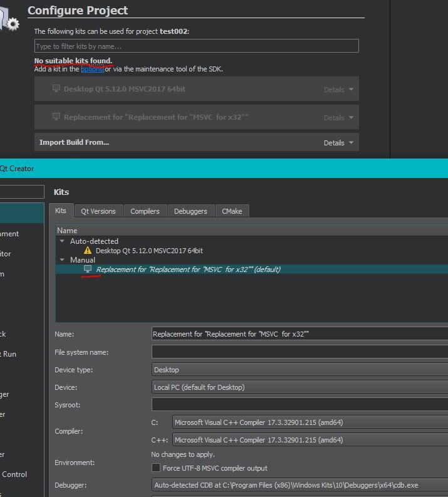Open the Compilers tab
This screenshot has height=497, width=448.
pos(145,211)
